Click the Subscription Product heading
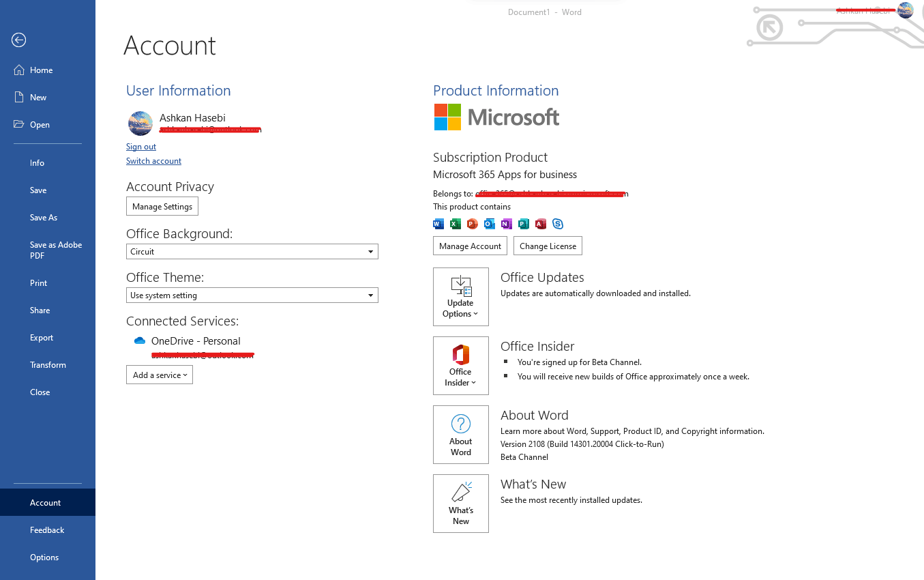The image size is (924, 580). click(x=490, y=158)
